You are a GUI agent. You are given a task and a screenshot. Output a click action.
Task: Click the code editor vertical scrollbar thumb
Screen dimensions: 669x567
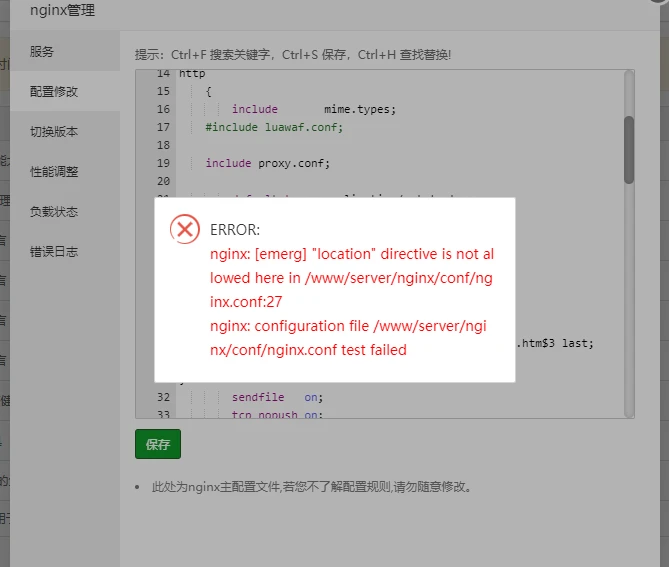[628, 149]
